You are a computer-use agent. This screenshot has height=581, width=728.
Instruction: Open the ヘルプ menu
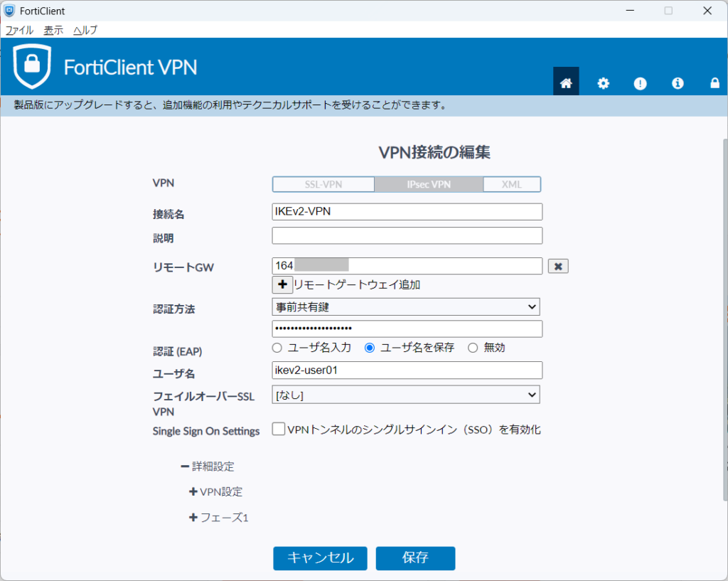tap(85, 30)
